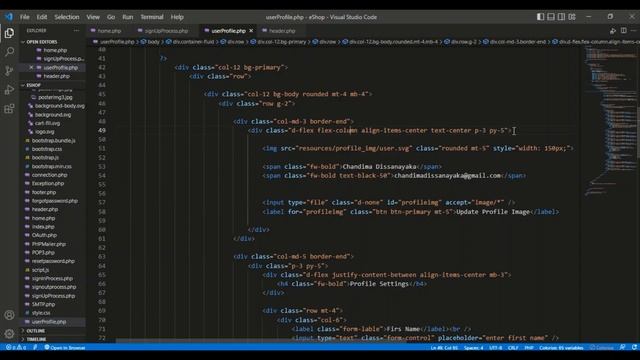Click UTF-8 encoding in status bar

point(496,348)
